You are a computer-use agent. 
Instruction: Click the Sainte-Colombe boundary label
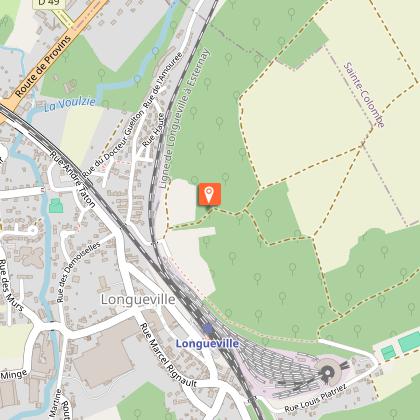[364, 95]
